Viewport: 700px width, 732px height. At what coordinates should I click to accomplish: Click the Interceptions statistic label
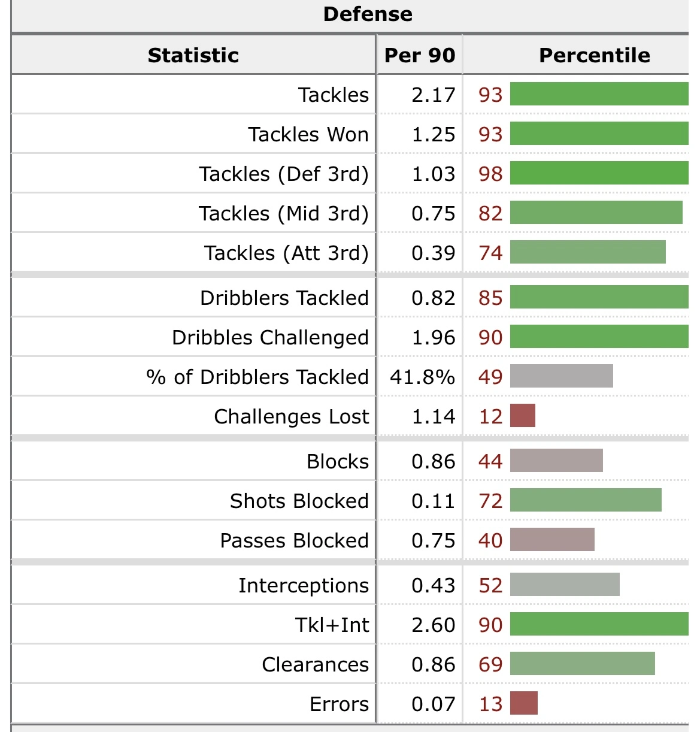pyautogui.click(x=304, y=585)
